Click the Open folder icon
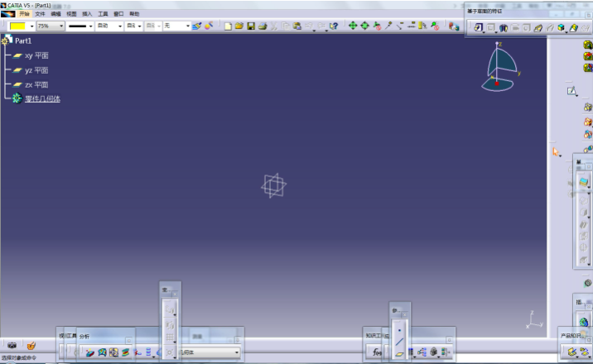Screen dimensions: 593x364 click(x=239, y=26)
